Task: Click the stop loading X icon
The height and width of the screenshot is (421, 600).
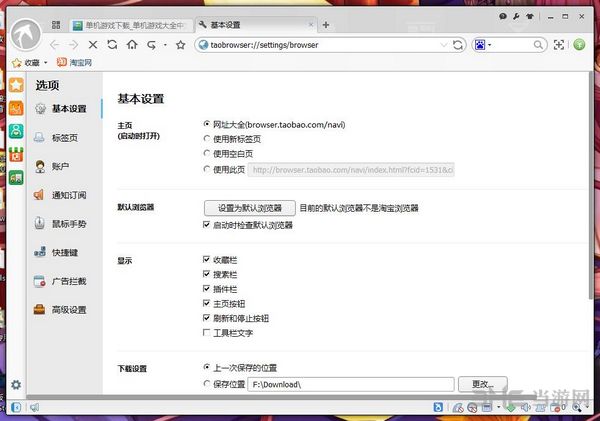Action: click(x=93, y=45)
